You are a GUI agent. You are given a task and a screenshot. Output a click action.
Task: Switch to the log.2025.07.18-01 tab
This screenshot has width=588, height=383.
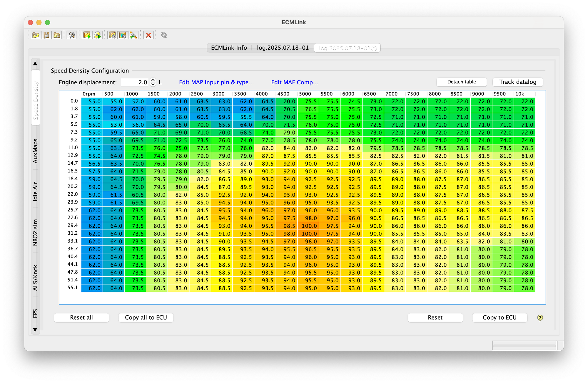coord(283,48)
